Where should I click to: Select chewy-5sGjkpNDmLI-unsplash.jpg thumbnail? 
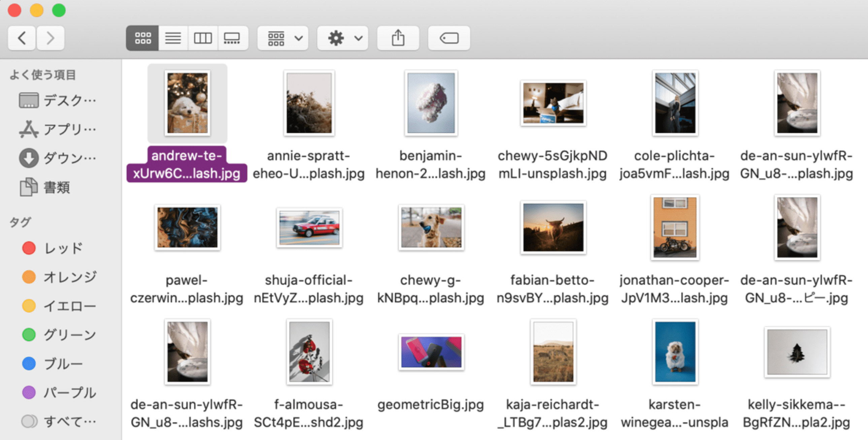[553, 103]
